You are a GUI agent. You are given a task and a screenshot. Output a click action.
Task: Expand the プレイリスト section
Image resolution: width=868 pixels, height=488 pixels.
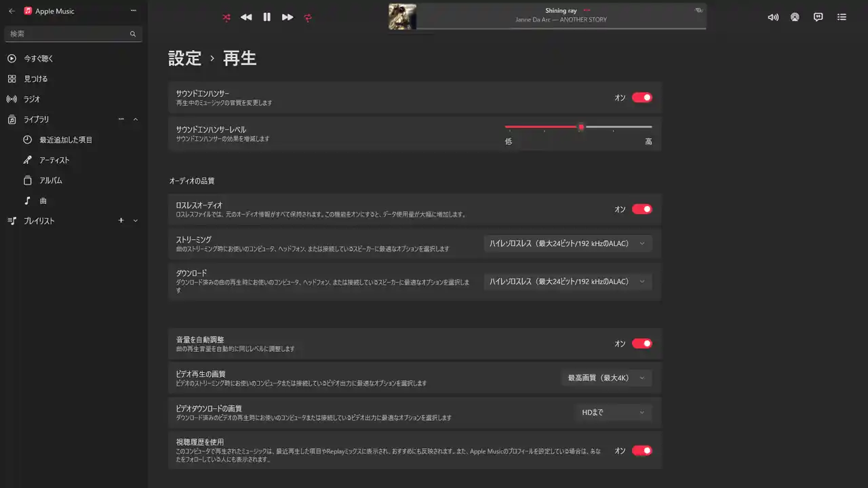coord(135,221)
